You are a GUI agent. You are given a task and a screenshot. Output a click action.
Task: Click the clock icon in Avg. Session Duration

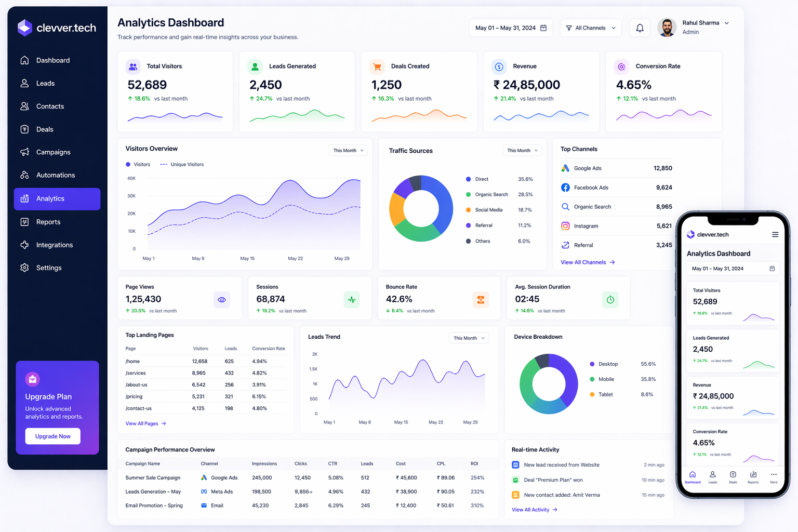coord(610,300)
